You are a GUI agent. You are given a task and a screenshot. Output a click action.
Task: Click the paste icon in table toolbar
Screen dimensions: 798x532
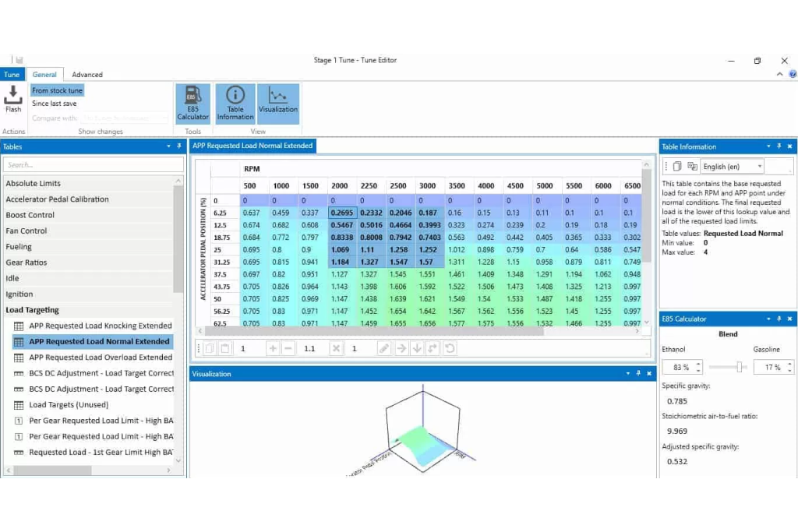click(x=224, y=348)
